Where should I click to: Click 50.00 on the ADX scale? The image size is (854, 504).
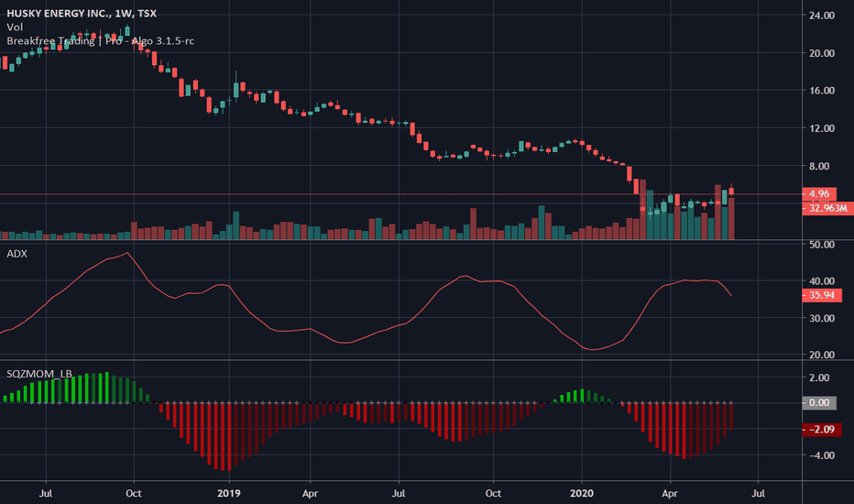(821, 245)
